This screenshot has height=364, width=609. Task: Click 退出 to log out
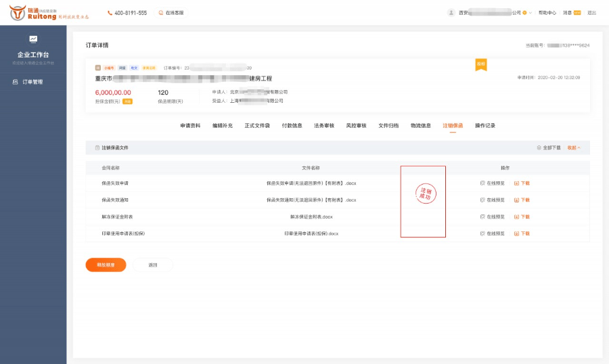591,13
